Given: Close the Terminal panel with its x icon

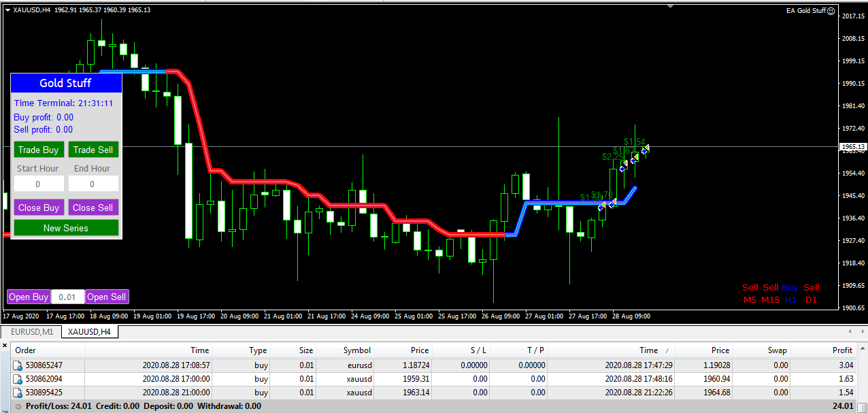Looking at the screenshot, I should click(4, 345).
